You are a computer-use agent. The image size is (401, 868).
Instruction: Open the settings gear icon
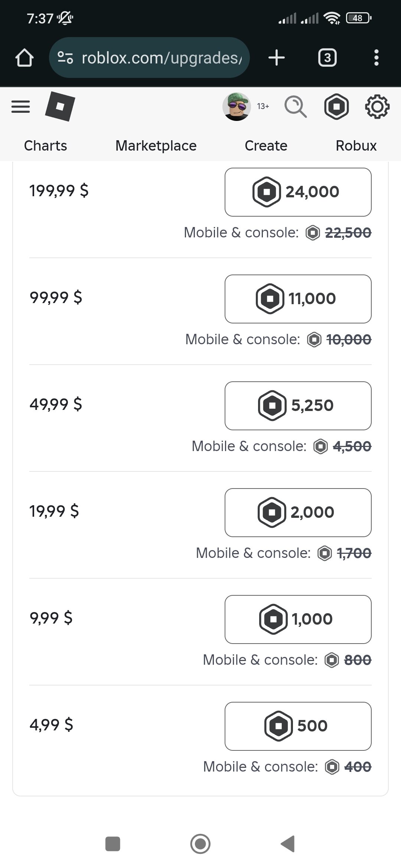coord(377,107)
